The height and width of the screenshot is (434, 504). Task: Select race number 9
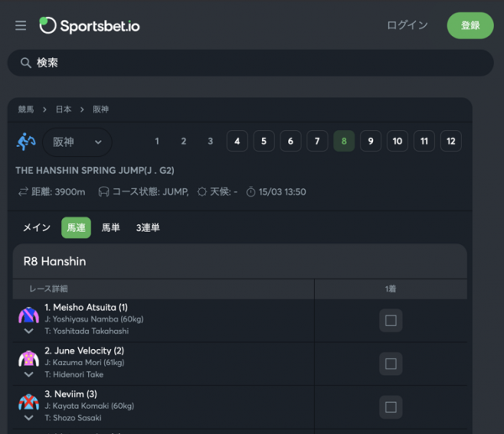pyautogui.click(x=370, y=141)
